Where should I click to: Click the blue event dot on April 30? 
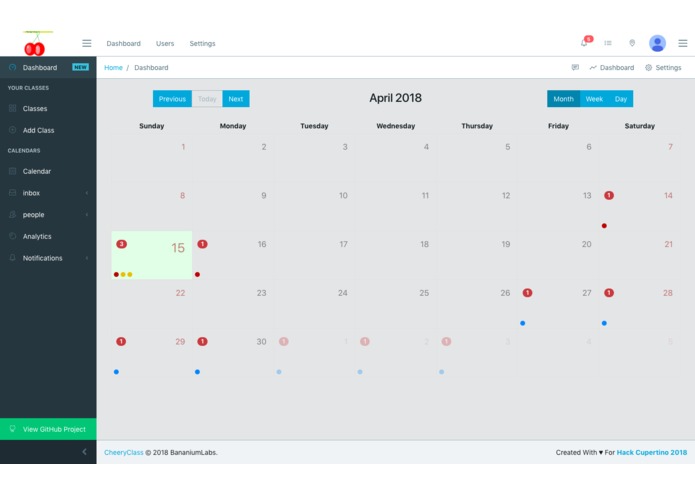(197, 372)
